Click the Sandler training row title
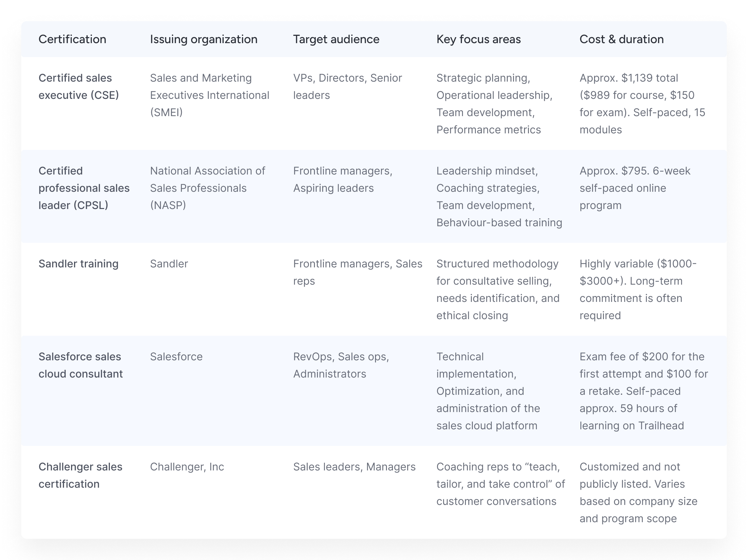The image size is (748, 560). [78, 264]
